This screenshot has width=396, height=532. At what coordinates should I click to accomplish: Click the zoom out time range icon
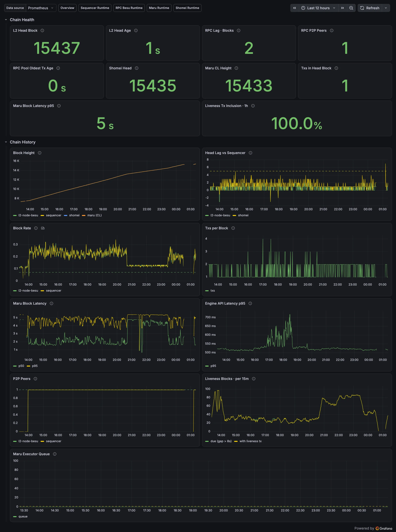tap(351, 8)
